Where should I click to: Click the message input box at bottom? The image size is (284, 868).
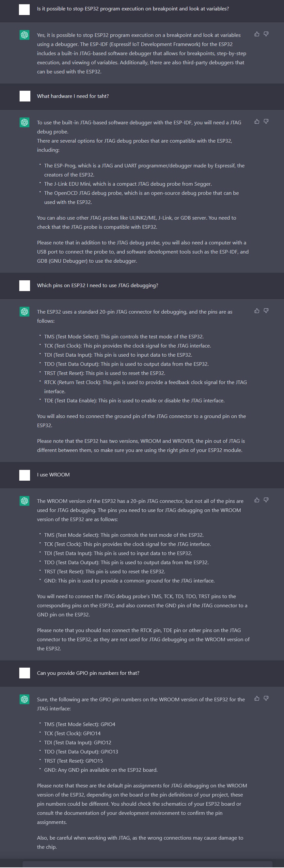[x=147, y=865]
